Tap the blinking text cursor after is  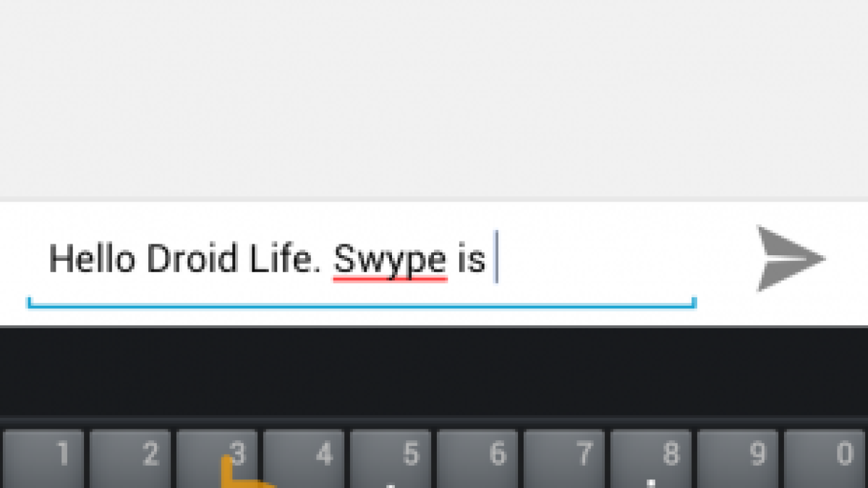[x=495, y=257]
